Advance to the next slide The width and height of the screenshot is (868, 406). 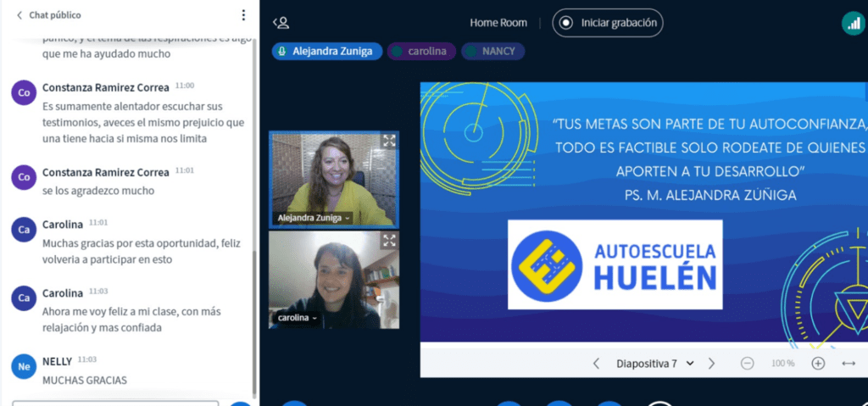tap(711, 364)
